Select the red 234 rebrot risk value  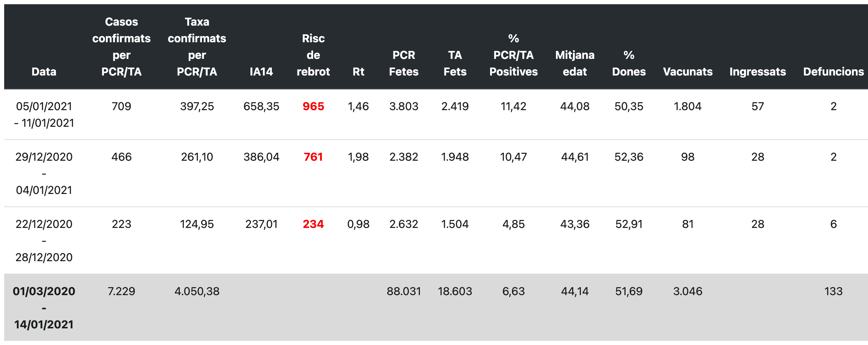point(313,224)
